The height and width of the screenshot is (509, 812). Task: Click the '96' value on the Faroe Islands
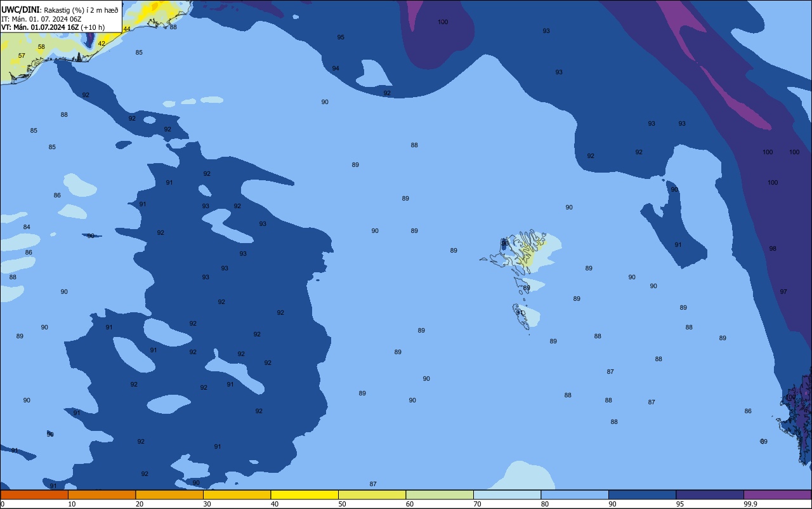(505, 243)
